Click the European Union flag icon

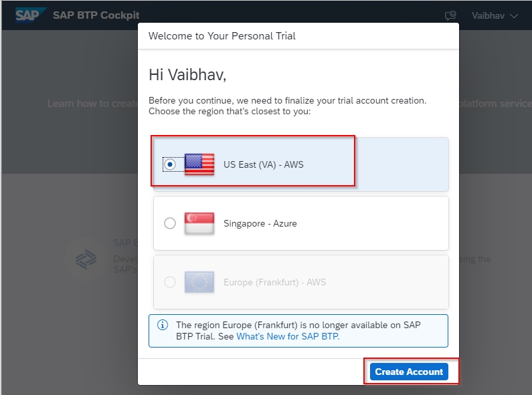pos(199,282)
